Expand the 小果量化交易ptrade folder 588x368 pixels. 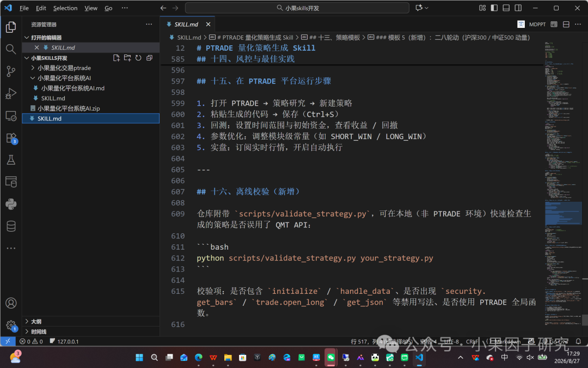click(33, 68)
